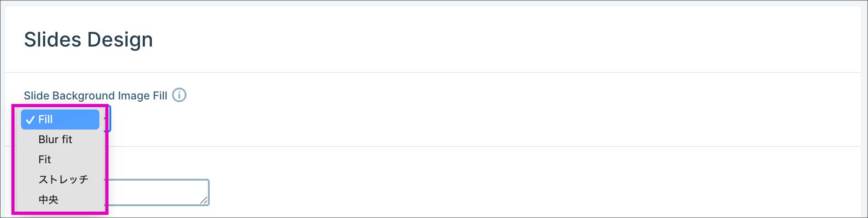Click the checkmark next to Fill
The height and width of the screenshot is (218, 868).
tap(30, 120)
